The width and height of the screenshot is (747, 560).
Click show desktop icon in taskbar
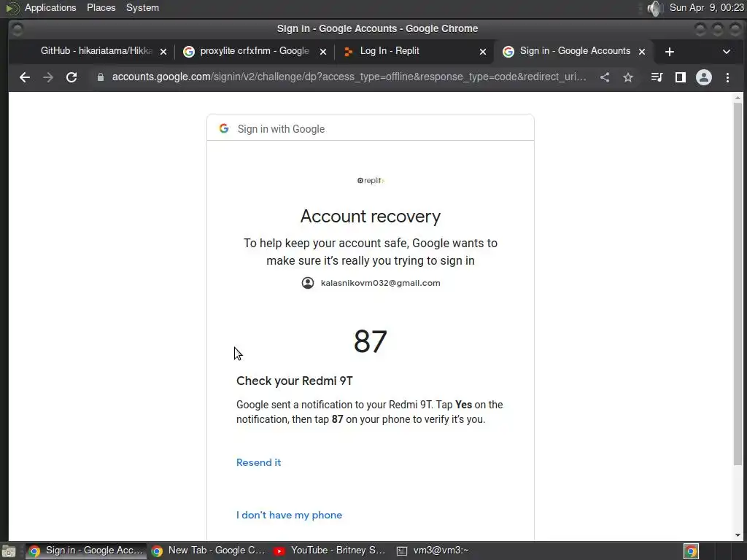(9, 551)
